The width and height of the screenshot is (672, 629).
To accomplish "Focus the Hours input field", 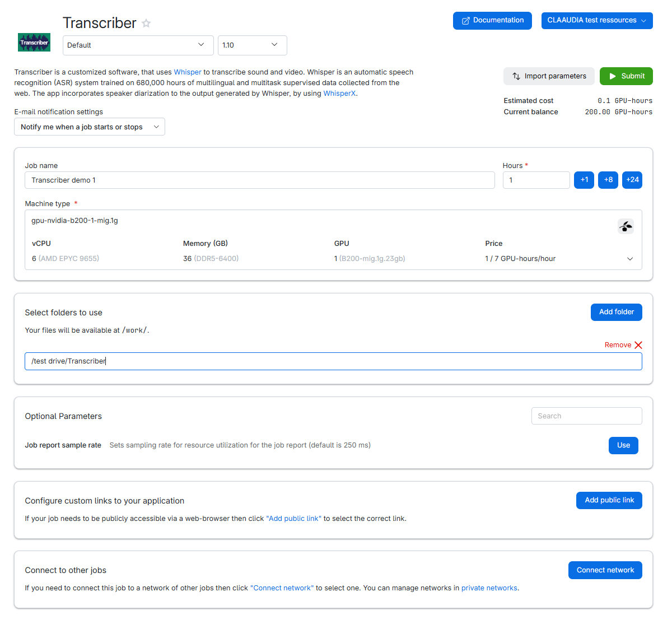I will click(x=536, y=180).
